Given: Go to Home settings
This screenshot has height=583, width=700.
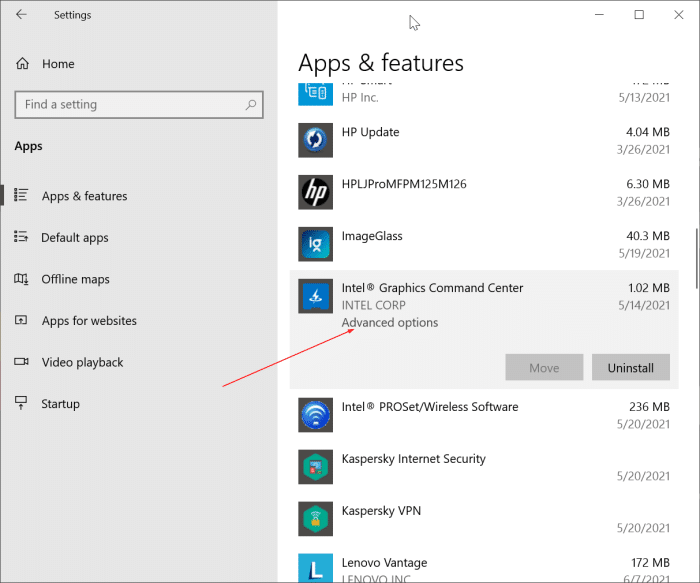Looking at the screenshot, I should pyautogui.click(x=58, y=64).
